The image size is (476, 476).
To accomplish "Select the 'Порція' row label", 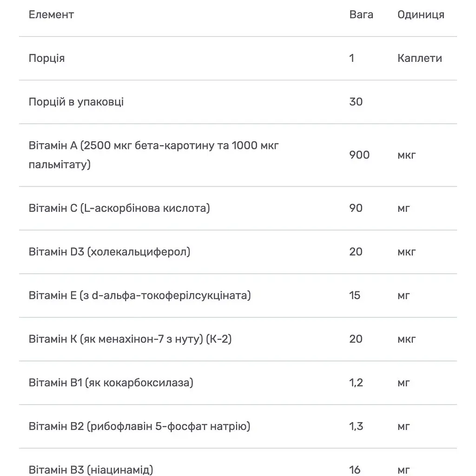I will click(x=46, y=58).
